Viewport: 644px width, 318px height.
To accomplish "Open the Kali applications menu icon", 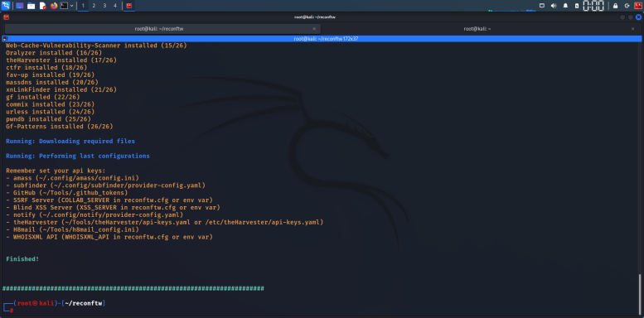I will 6,6.
